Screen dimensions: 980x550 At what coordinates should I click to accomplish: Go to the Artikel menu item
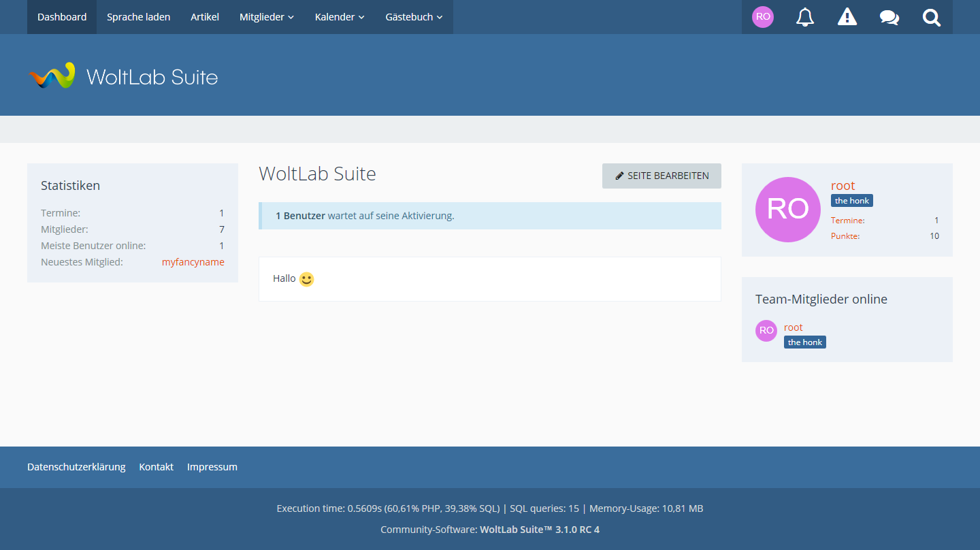pyautogui.click(x=205, y=17)
